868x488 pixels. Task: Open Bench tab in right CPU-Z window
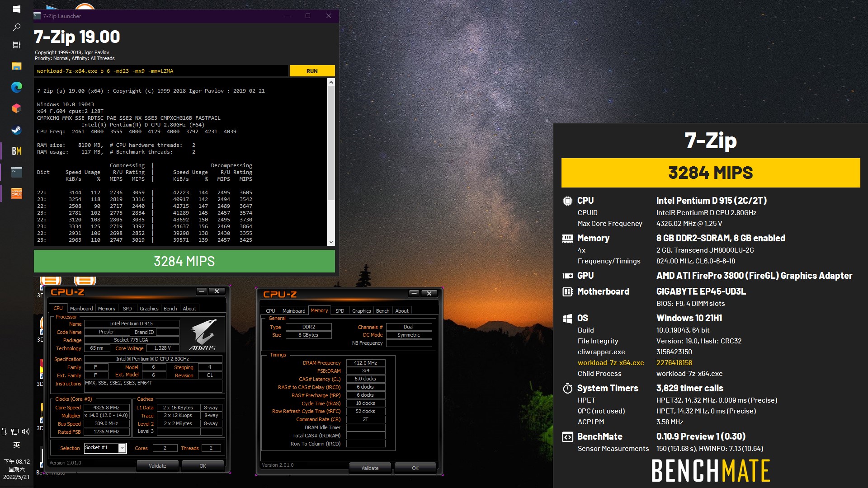[x=382, y=311]
